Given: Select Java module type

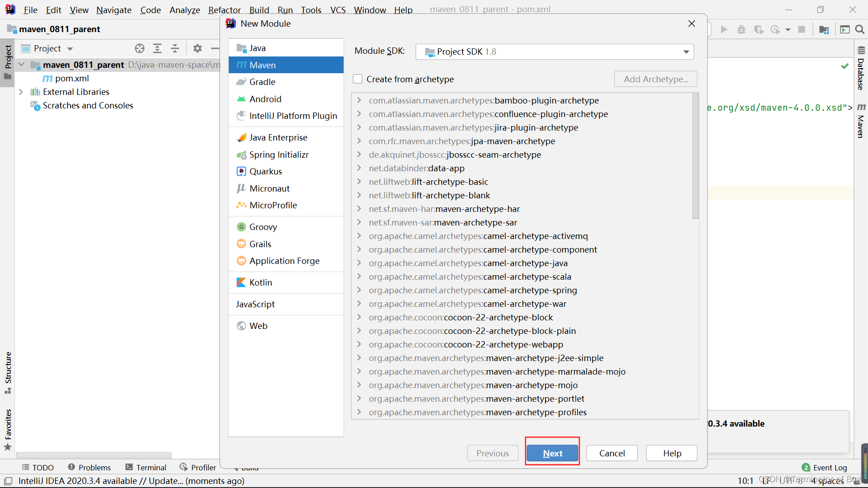Looking at the screenshot, I should 286,48.
